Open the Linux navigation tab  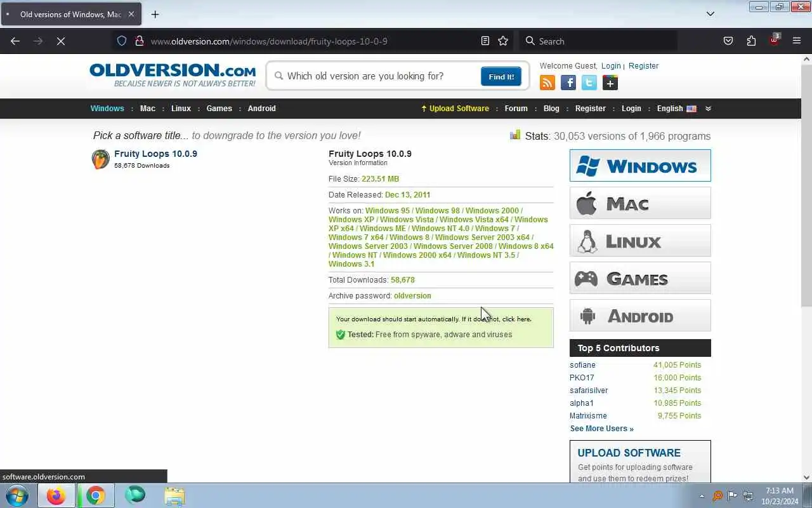click(x=181, y=109)
